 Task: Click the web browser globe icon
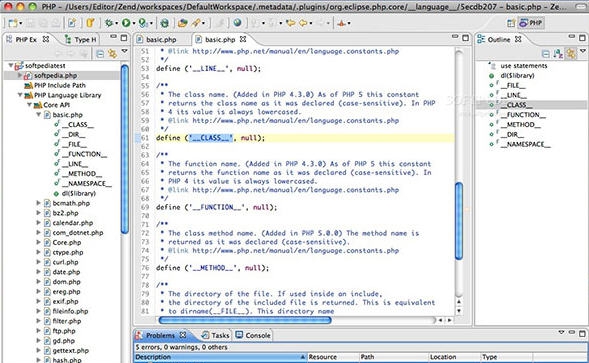point(237,23)
